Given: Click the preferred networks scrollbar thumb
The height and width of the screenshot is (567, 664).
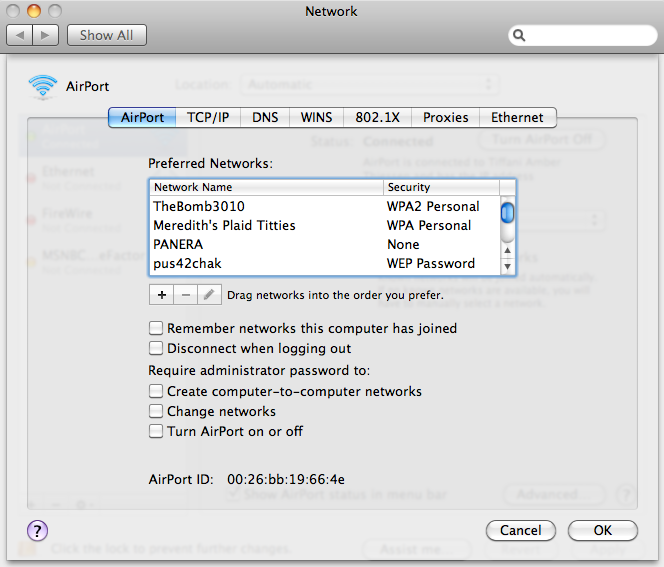Looking at the screenshot, I should click(x=507, y=213).
